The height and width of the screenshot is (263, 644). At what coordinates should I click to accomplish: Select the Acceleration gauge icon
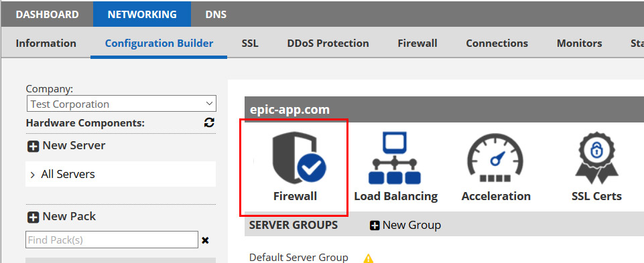[495, 159]
